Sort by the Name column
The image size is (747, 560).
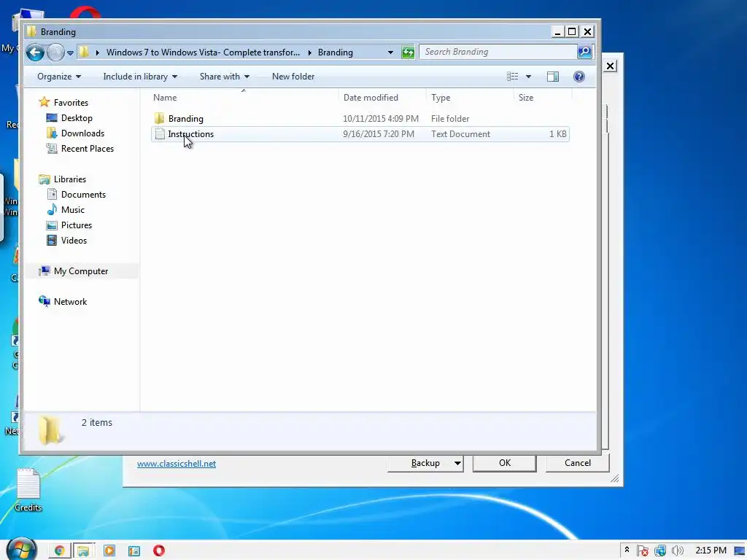click(244, 98)
